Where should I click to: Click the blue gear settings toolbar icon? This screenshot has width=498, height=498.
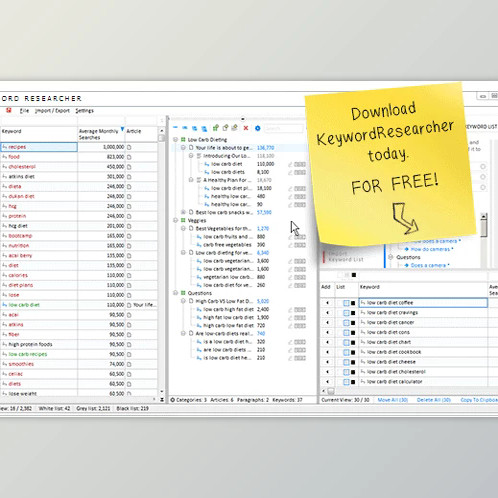[x=257, y=128]
